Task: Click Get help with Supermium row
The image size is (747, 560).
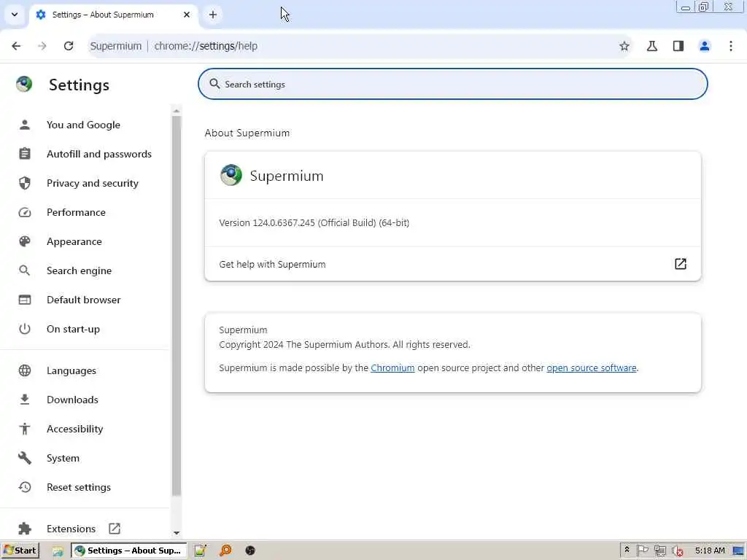Action: point(452,264)
